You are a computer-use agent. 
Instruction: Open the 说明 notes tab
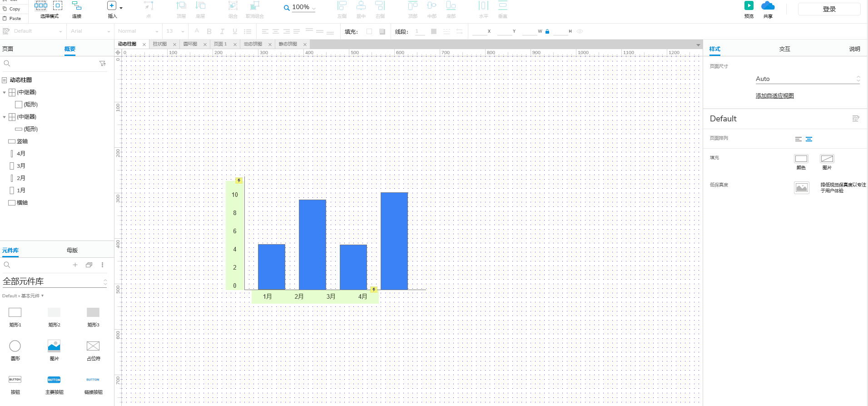click(x=855, y=49)
